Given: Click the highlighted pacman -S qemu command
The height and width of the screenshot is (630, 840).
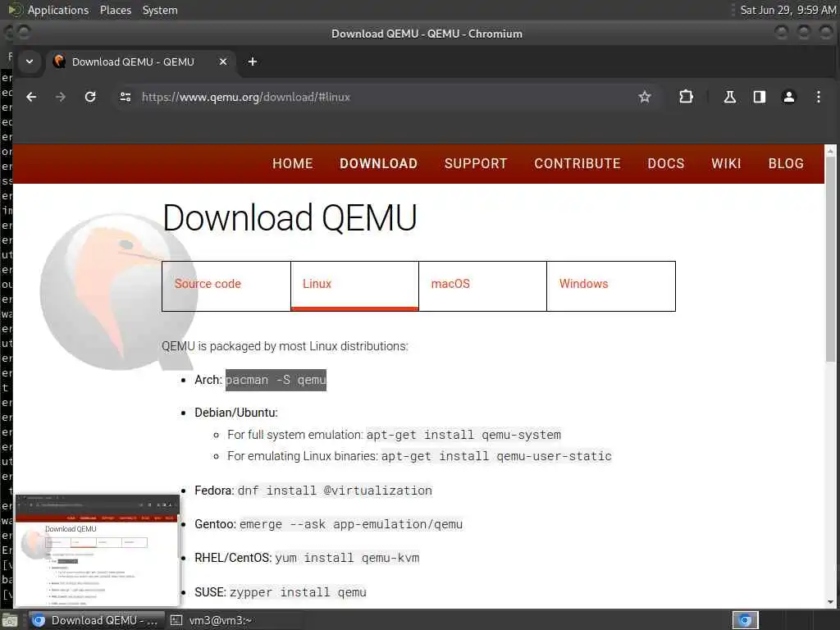Looking at the screenshot, I should tap(276, 380).
